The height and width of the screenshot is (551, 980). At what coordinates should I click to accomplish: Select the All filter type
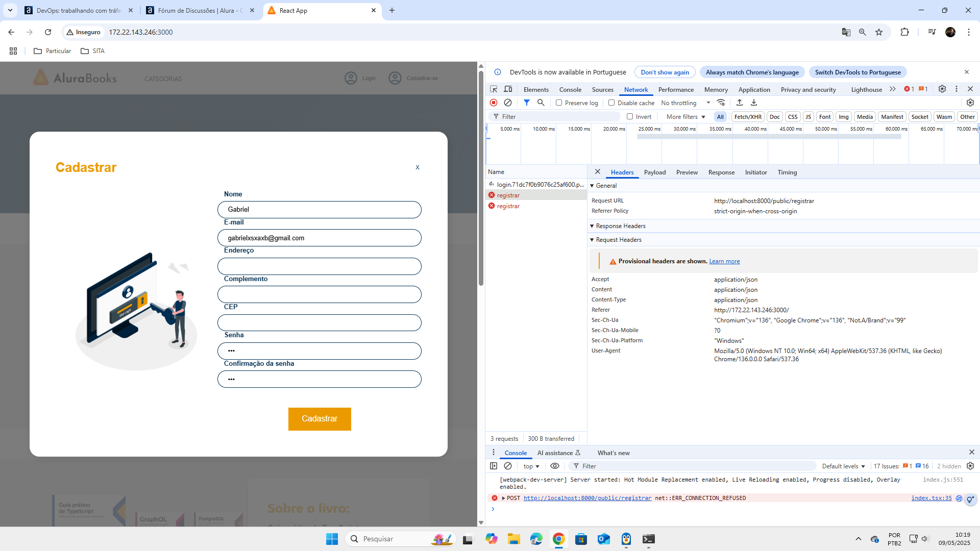click(720, 117)
